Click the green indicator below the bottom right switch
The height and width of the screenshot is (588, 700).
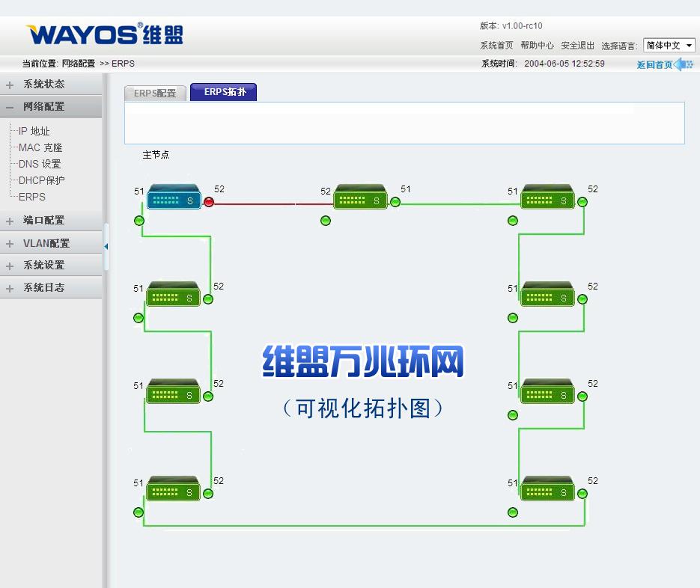point(513,512)
